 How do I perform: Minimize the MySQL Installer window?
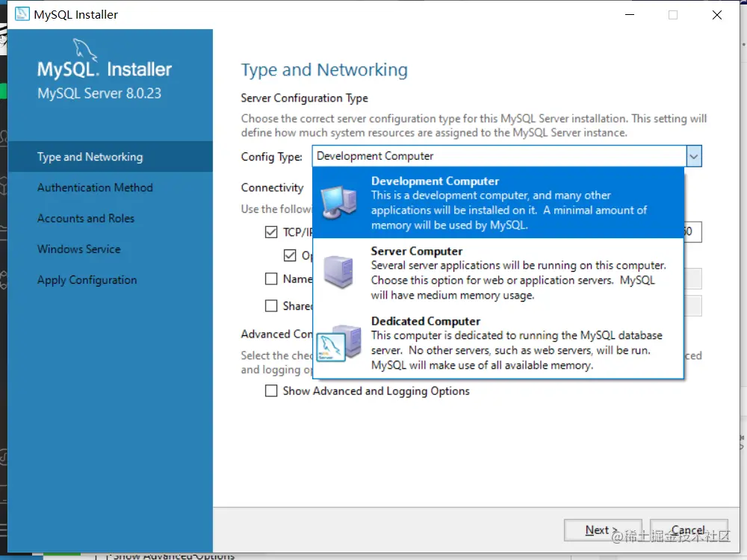tap(630, 15)
